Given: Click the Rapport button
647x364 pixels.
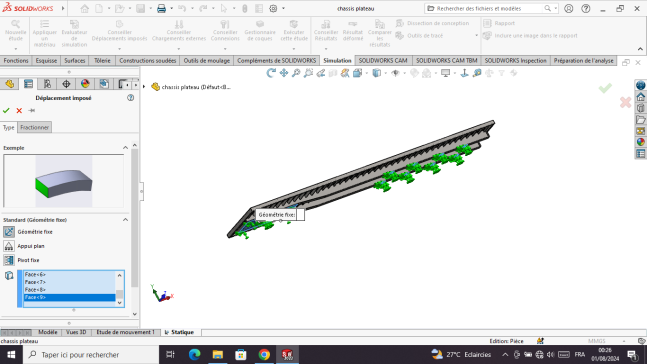Looking at the screenshot, I should [499, 23].
